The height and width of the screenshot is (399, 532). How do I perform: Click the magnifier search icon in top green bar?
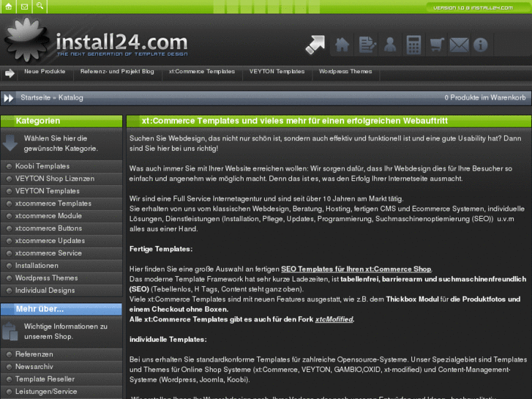click(40, 6)
